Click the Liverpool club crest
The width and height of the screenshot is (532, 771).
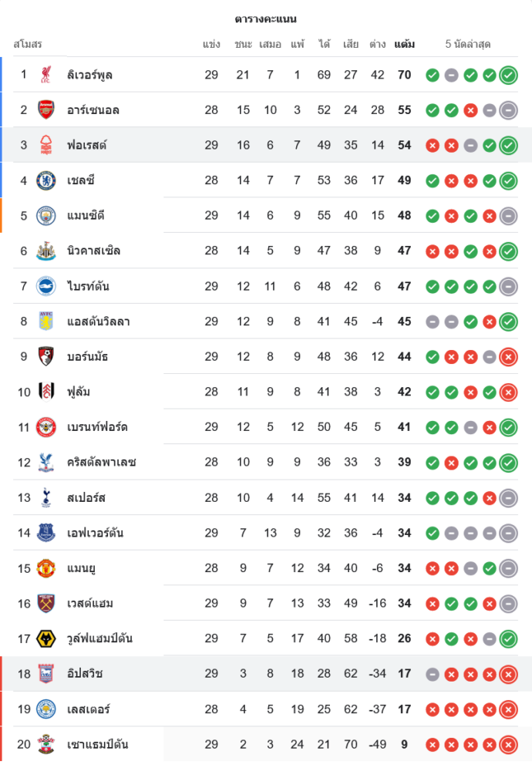tap(45, 75)
